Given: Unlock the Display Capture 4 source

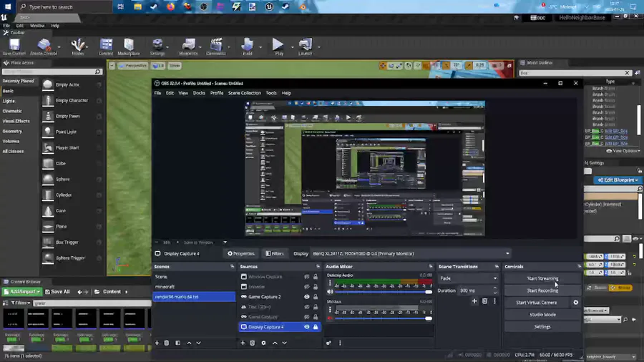Looking at the screenshot, I should [316, 327].
